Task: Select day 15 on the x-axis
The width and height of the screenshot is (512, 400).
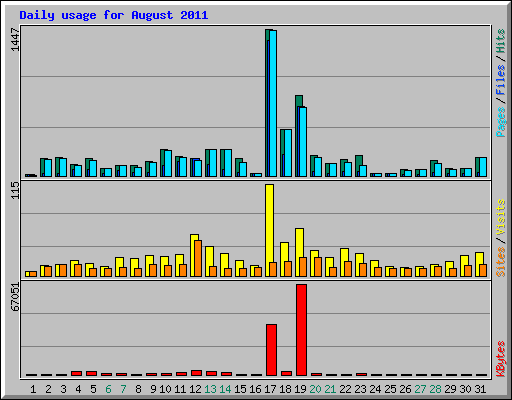Action: point(240,389)
